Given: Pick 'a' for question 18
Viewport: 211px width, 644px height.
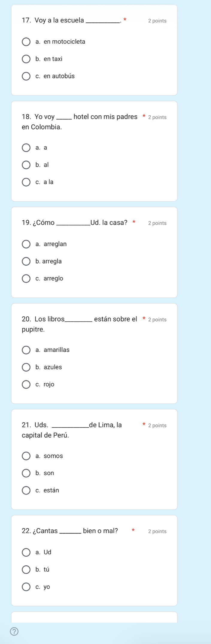Looking at the screenshot, I should pos(26,148).
